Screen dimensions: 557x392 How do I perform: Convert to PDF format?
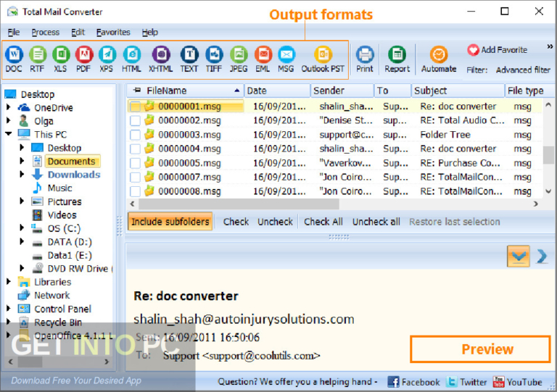click(84, 59)
